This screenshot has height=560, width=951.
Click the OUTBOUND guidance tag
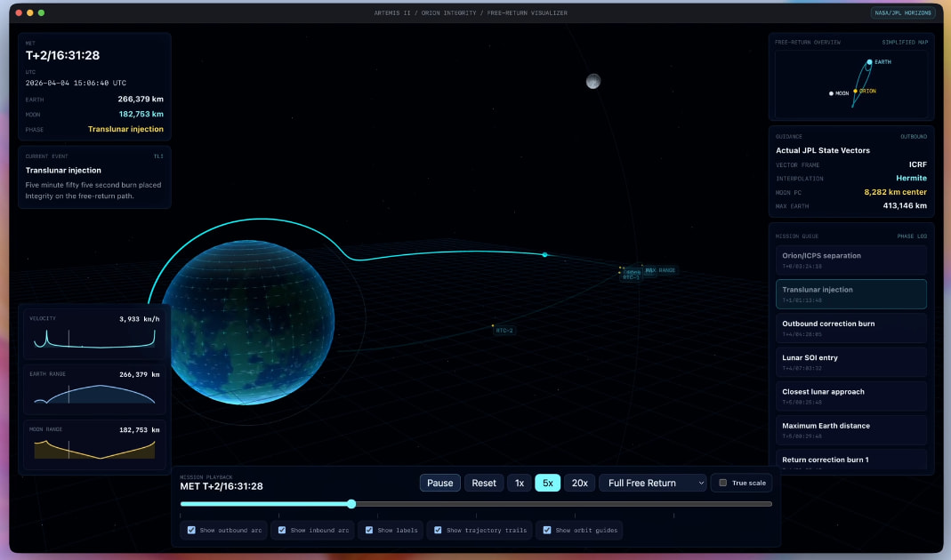pyautogui.click(x=914, y=136)
